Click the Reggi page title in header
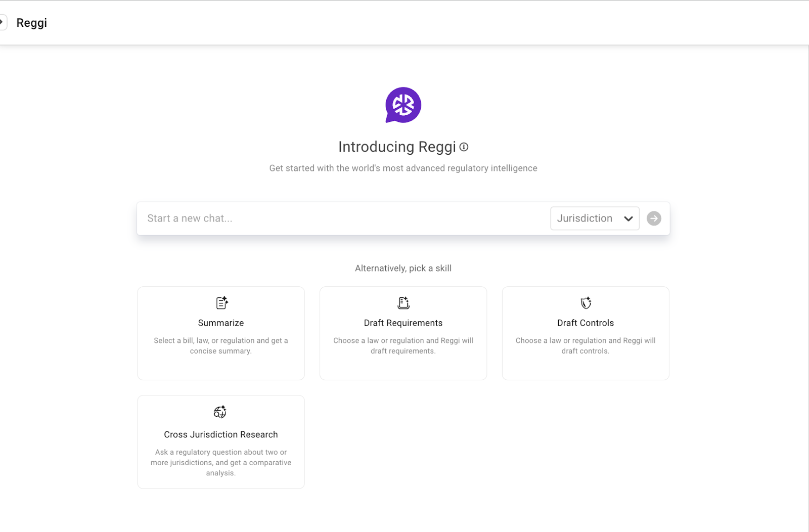This screenshot has height=532, width=809. 32,23
